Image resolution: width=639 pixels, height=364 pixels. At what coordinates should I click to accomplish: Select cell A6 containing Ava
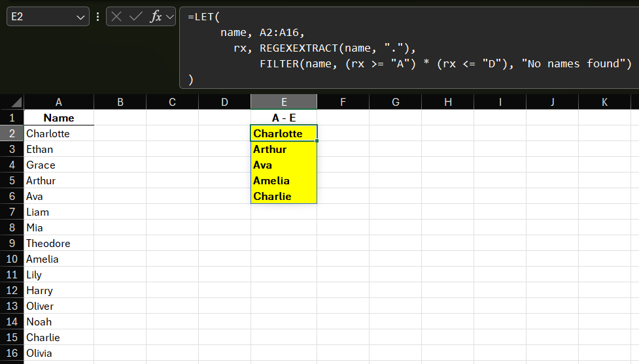pos(59,196)
